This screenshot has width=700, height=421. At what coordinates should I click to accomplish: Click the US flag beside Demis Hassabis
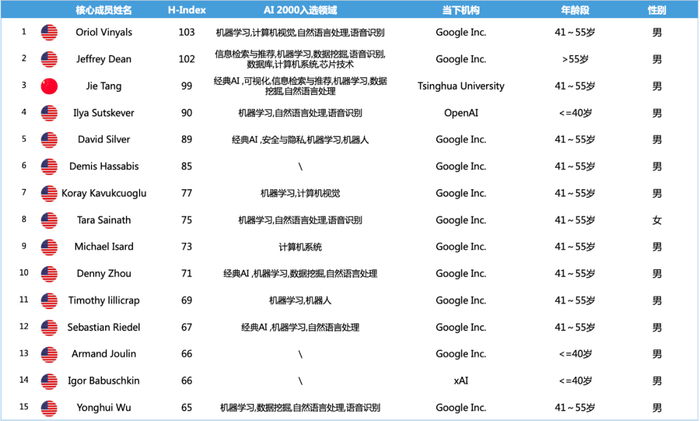point(49,166)
